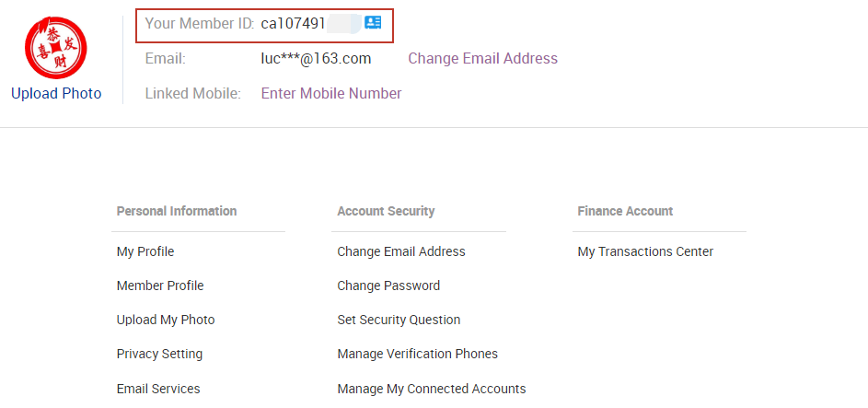Open Change Password page
868x408 pixels.
[388, 286]
